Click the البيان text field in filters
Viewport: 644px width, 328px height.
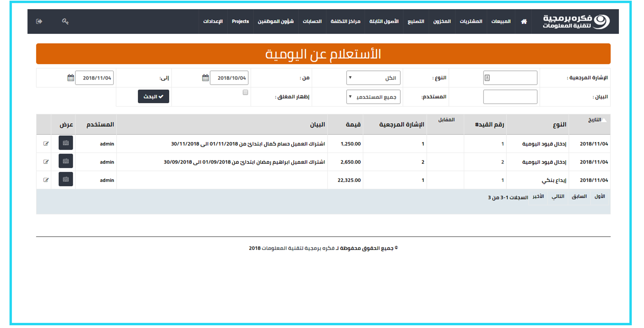pos(510,97)
